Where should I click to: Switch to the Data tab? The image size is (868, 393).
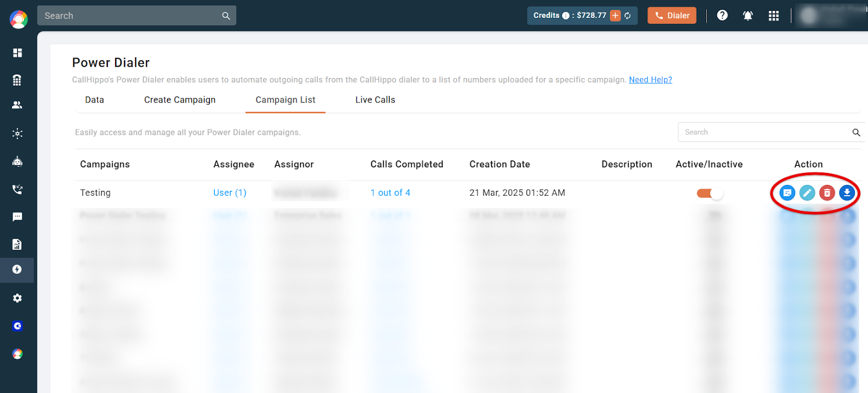point(94,100)
